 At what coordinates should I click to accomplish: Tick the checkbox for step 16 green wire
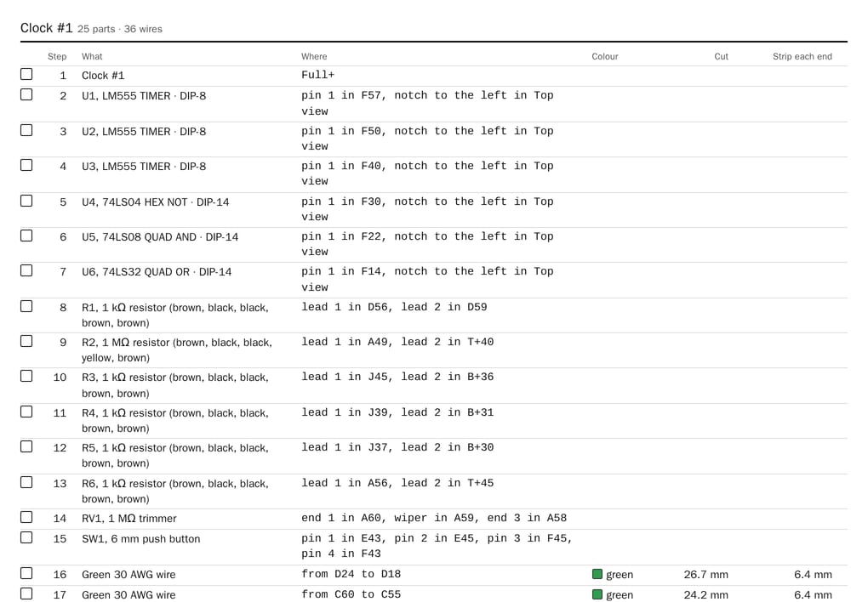(x=26, y=573)
